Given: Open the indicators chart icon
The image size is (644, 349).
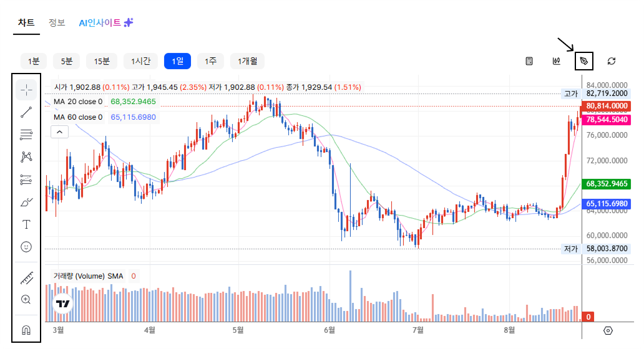Looking at the screenshot, I should coord(557,61).
